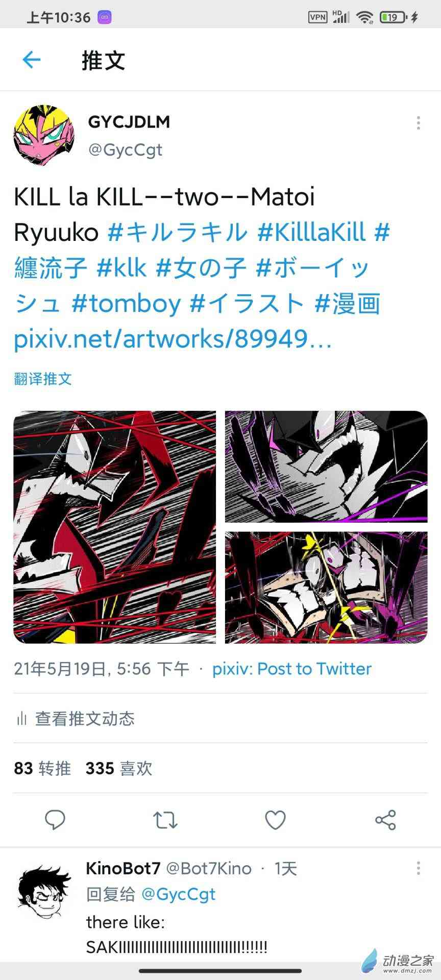This screenshot has height=980, width=441.
Task: Tap the #KilllaKill hashtag
Action: click(311, 232)
